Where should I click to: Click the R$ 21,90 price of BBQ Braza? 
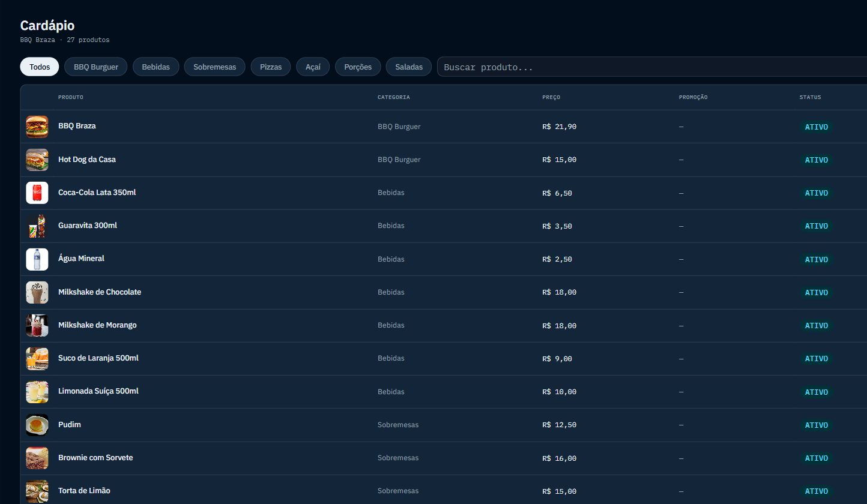pos(559,127)
